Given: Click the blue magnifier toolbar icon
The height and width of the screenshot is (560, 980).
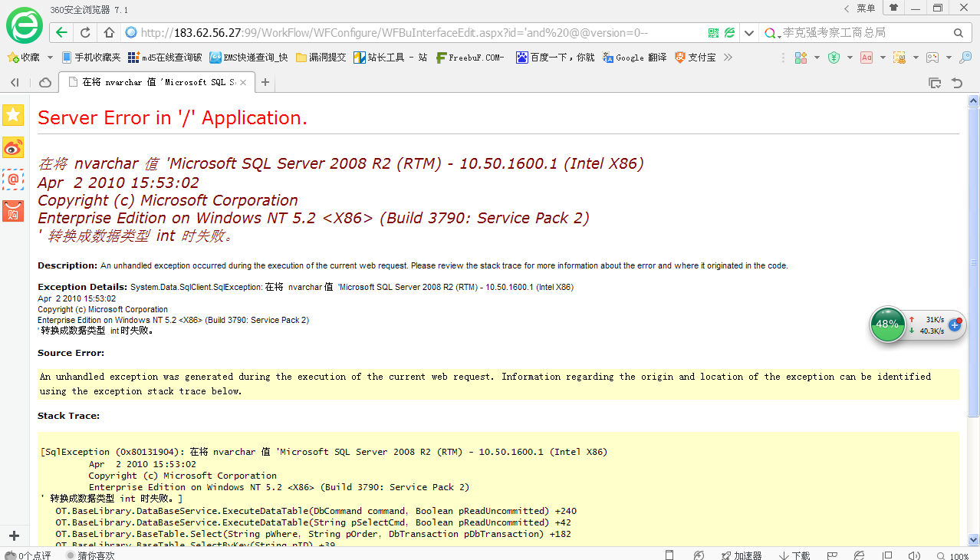Looking at the screenshot, I should click(x=965, y=58).
